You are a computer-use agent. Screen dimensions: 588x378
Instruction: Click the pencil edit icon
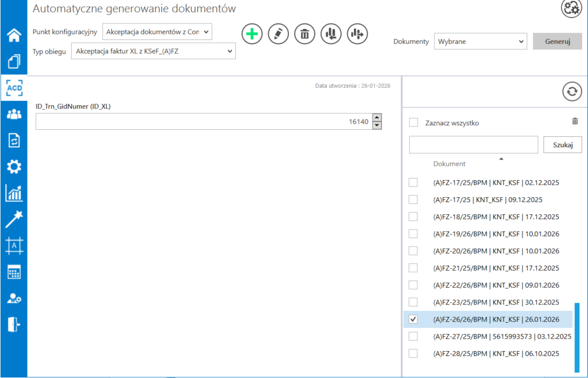278,34
